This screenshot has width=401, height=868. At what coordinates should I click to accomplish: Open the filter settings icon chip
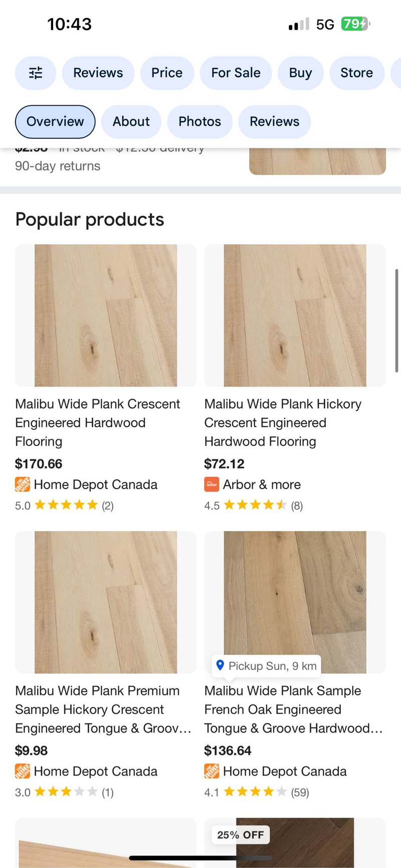tap(36, 73)
